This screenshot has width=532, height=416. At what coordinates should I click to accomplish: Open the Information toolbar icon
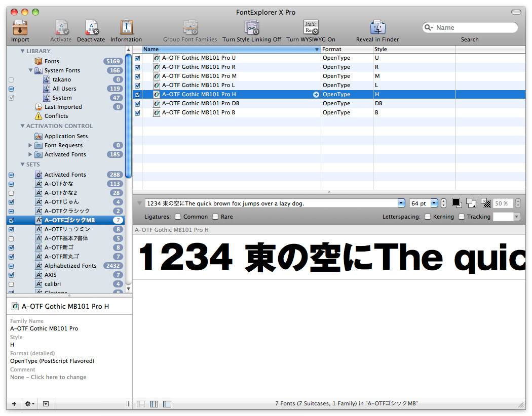126,28
